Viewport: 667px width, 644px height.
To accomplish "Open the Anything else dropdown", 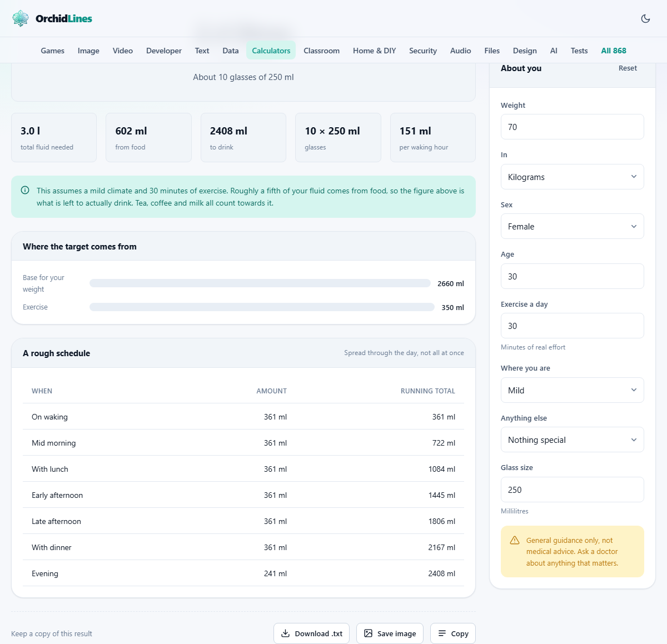I will click(x=573, y=440).
